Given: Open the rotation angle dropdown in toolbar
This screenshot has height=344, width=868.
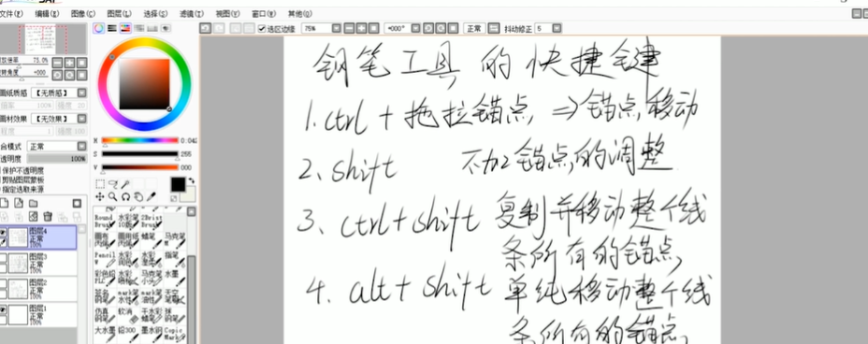Looking at the screenshot, I should (415, 28).
